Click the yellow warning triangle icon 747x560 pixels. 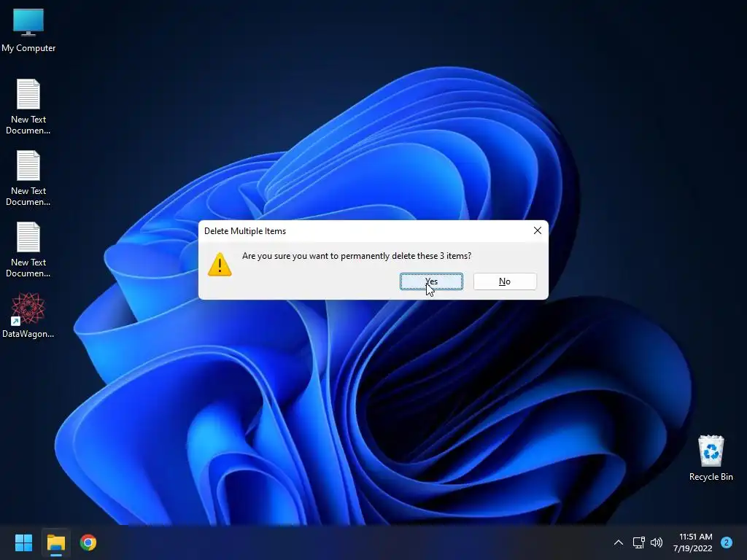pyautogui.click(x=220, y=265)
